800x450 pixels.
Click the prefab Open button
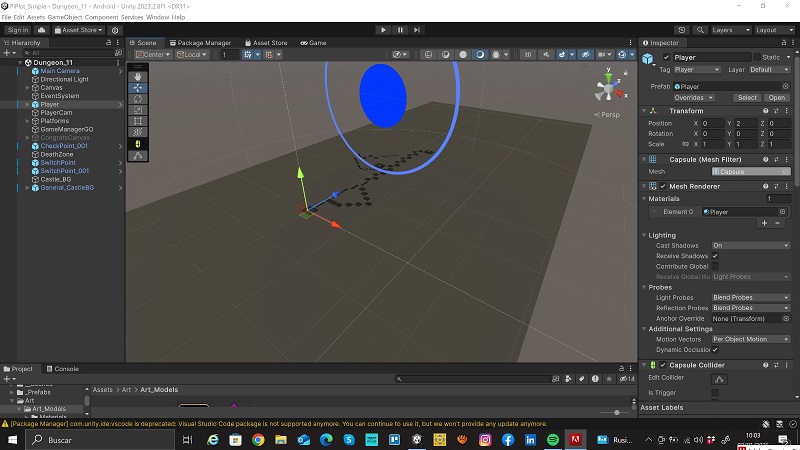click(x=777, y=98)
